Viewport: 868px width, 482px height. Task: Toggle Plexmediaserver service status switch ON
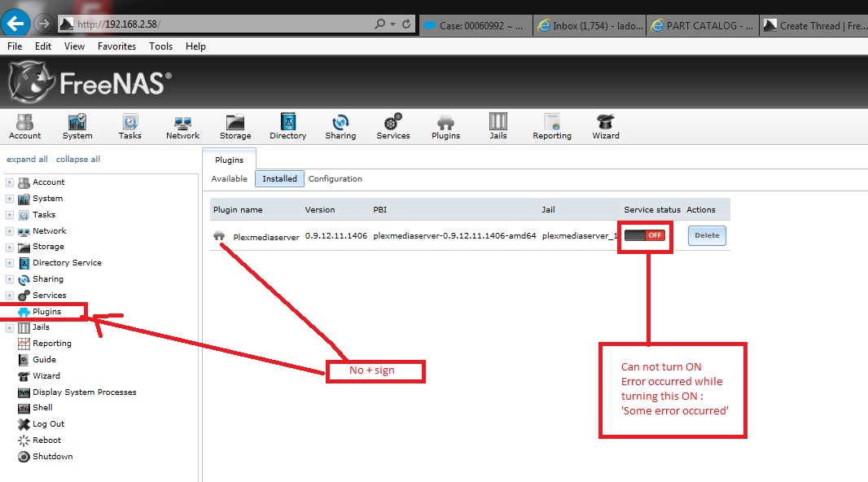click(x=644, y=235)
